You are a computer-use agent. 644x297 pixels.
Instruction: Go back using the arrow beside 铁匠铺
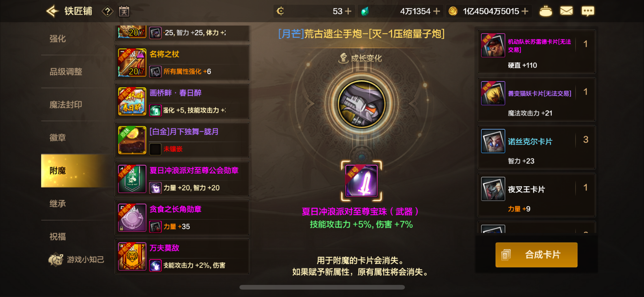point(53,11)
